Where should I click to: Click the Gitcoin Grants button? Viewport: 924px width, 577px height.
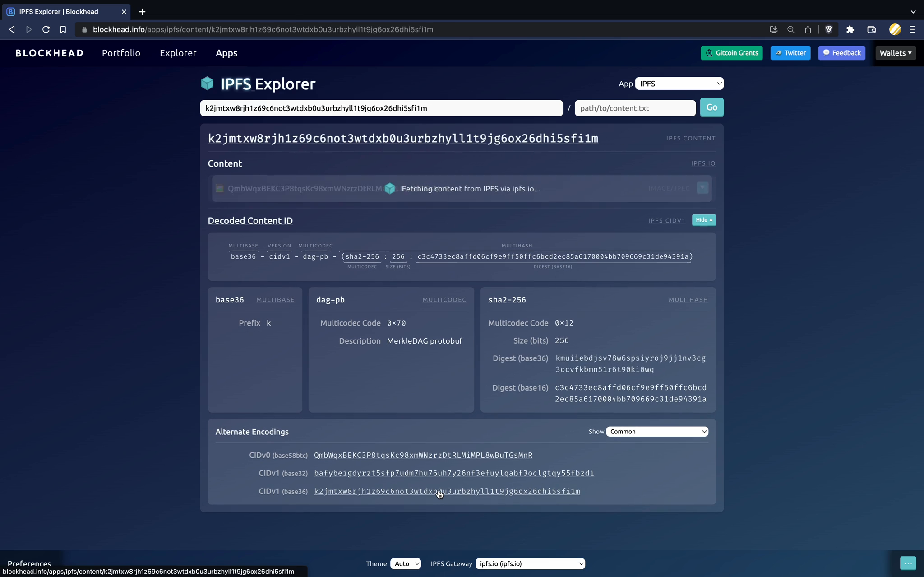click(x=732, y=53)
